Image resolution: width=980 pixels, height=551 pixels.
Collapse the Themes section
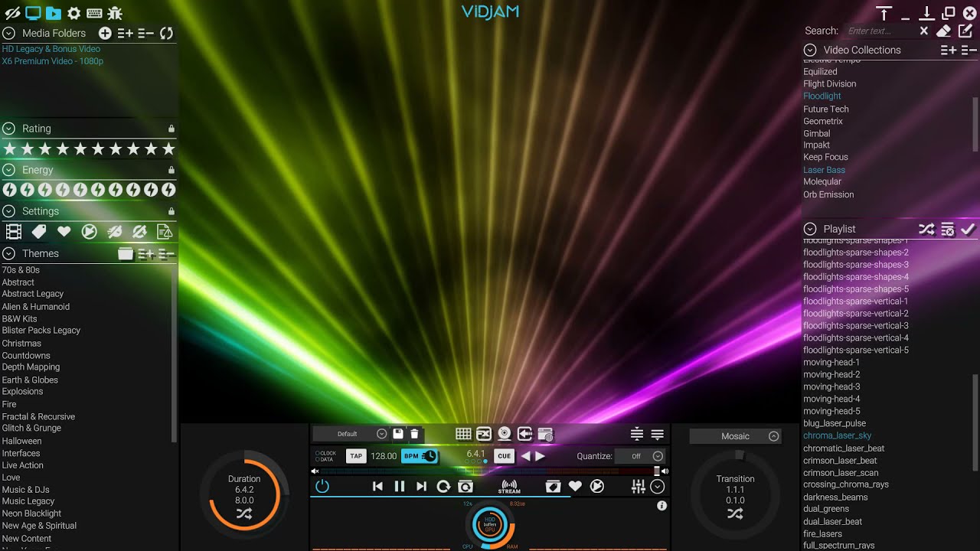(x=9, y=253)
